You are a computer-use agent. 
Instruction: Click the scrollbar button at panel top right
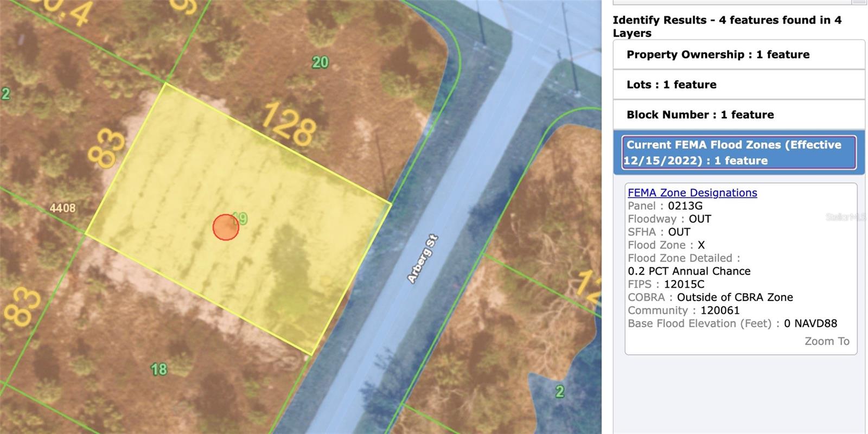858,2
